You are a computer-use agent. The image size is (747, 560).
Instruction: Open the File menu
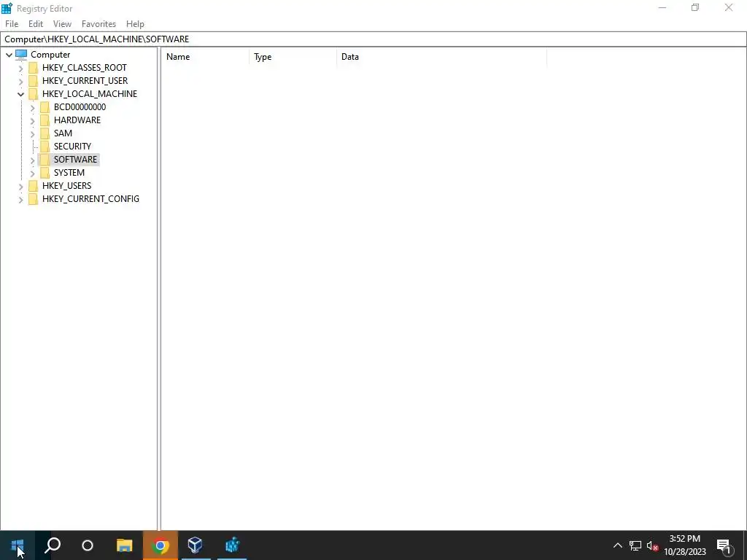(x=12, y=24)
